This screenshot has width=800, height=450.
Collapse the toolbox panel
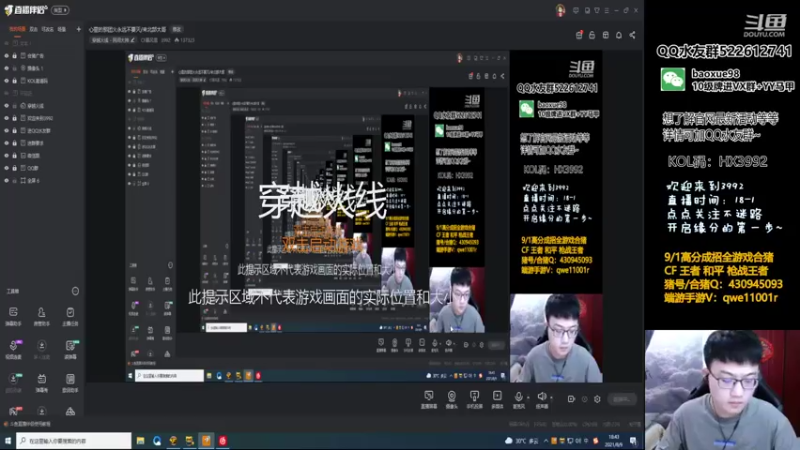(75, 291)
